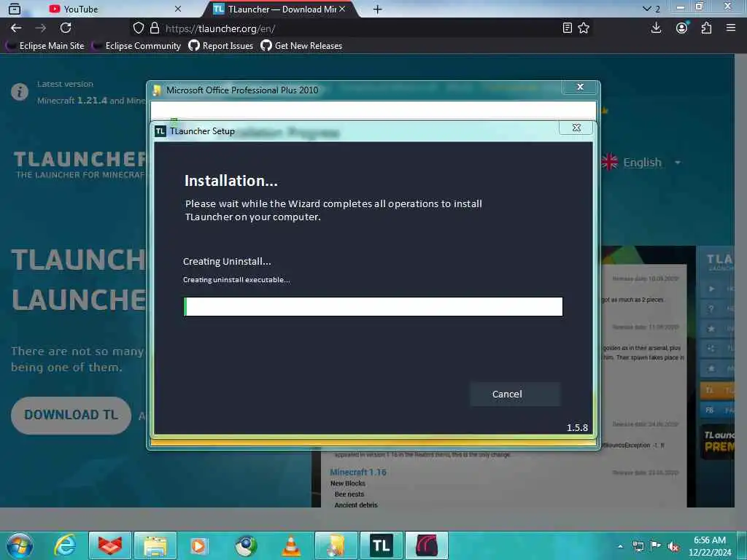Bookmark this page with the star
The image size is (747, 560).
[584, 28]
